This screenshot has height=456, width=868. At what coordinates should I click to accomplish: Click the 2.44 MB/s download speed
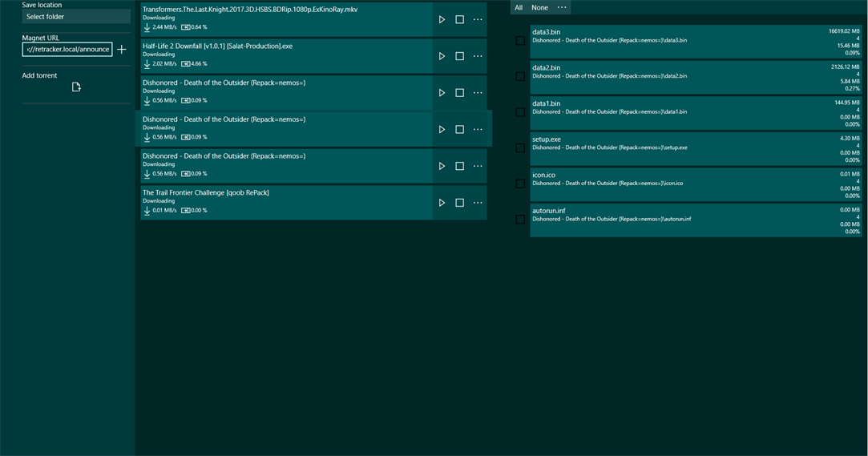point(164,27)
